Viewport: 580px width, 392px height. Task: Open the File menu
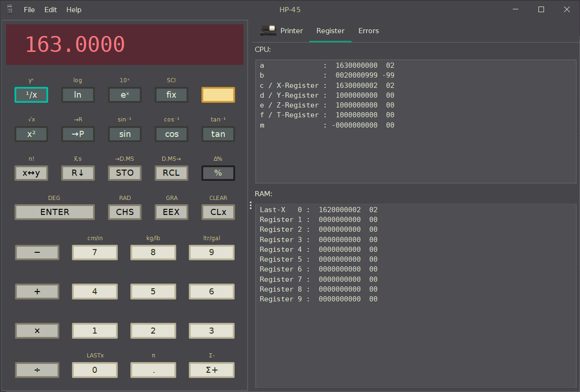[29, 9]
